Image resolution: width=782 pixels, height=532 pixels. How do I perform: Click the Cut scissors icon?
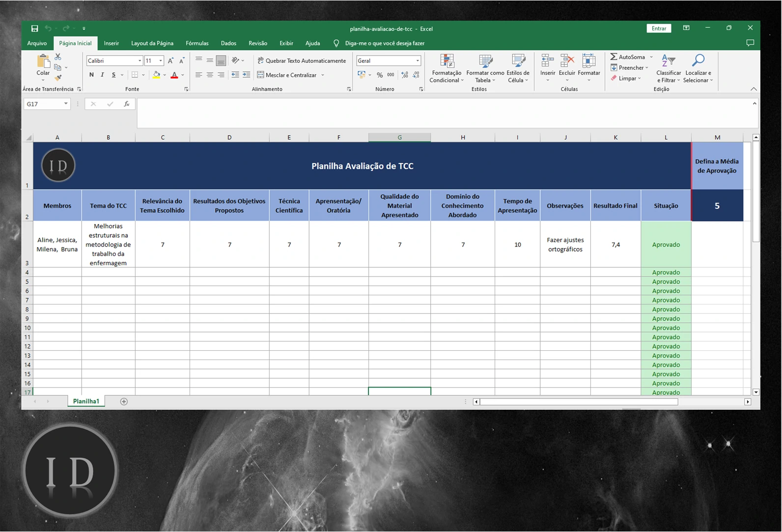coord(58,57)
